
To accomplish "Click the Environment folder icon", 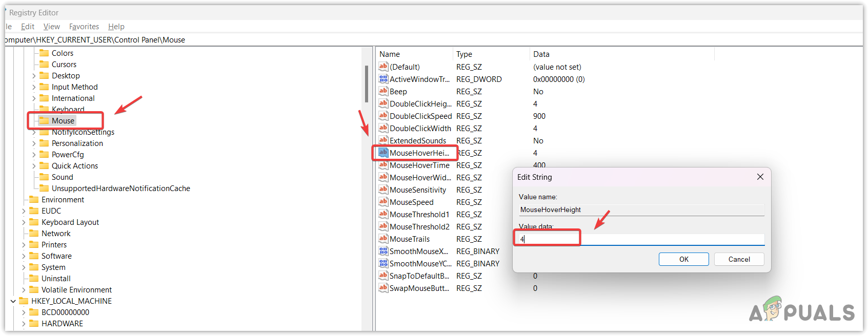I will 34,199.
